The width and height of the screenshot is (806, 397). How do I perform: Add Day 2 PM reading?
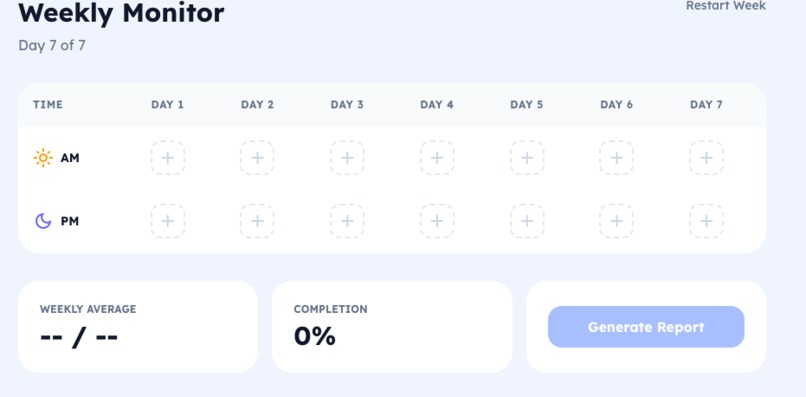(x=257, y=221)
